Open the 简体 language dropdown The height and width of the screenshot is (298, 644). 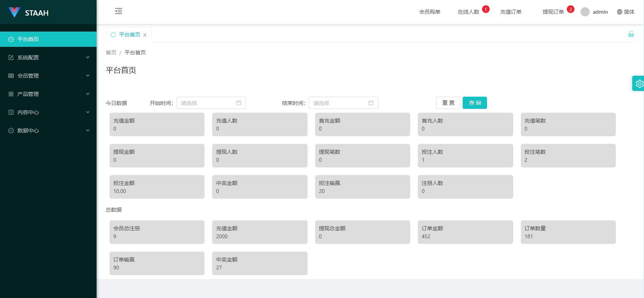[626, 12]
